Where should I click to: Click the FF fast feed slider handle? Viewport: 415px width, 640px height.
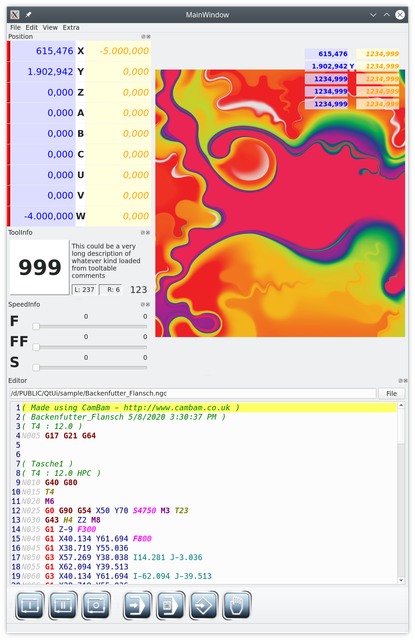pos(36,347)
